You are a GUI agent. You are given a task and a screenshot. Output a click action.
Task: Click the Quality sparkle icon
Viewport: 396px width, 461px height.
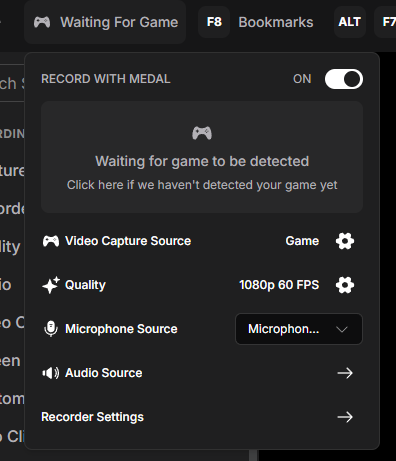pos(51,285)
